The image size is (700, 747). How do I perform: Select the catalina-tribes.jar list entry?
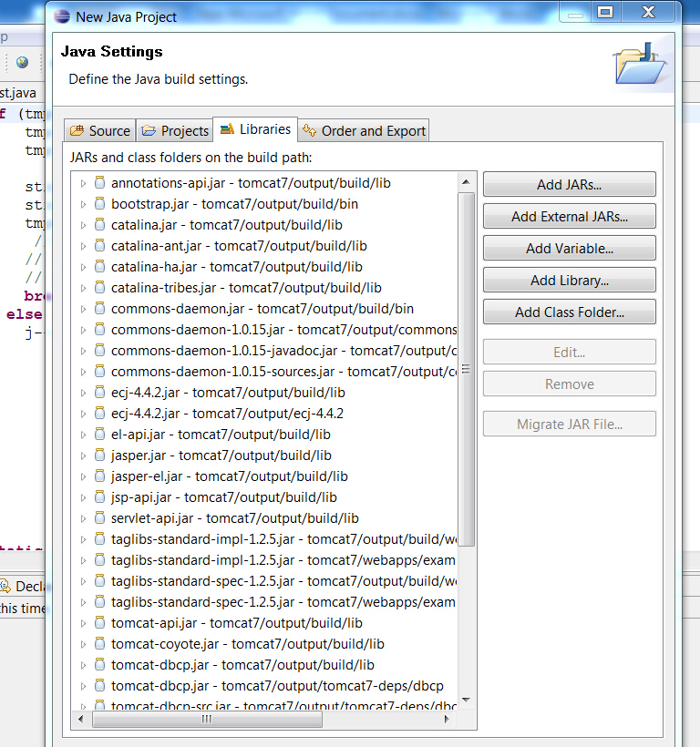pyautogui.click(x=246, y=288)
